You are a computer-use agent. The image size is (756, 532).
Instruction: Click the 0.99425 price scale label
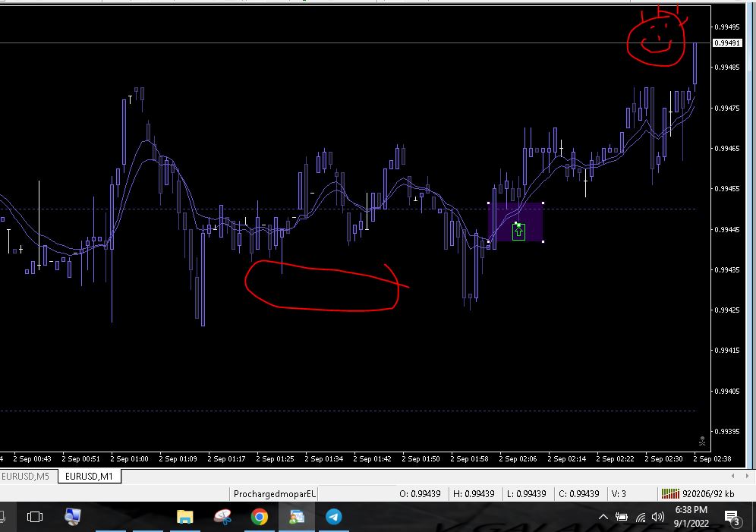tap(727, 310)
